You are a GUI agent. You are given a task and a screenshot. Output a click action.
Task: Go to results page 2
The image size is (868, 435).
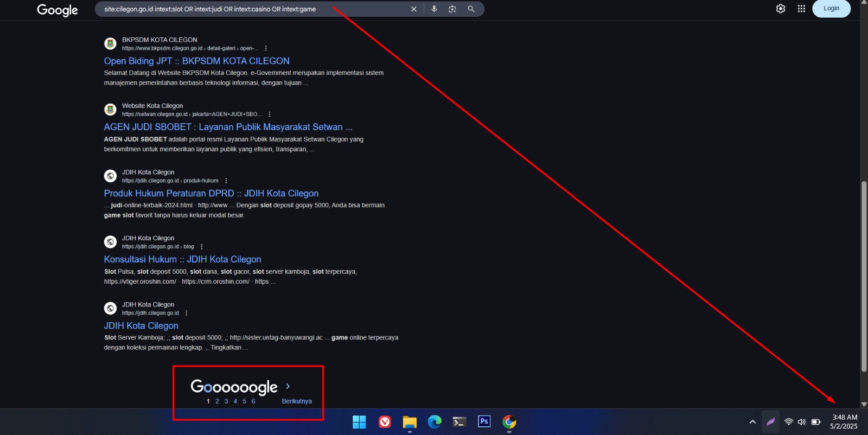(x=217, y=401)
